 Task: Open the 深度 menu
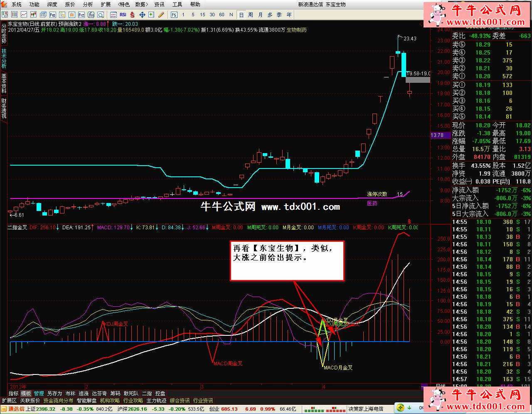pos(52,5)
